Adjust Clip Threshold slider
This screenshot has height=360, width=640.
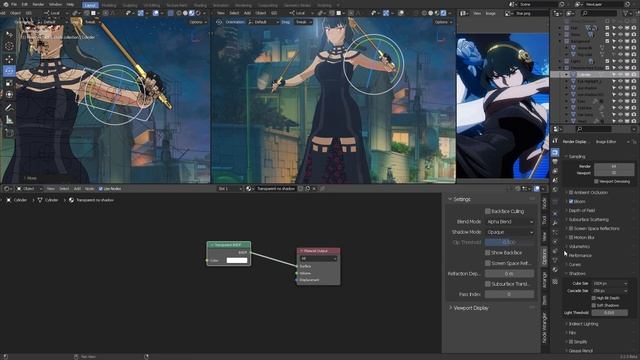pyautogui.click(x=509, y=242)
